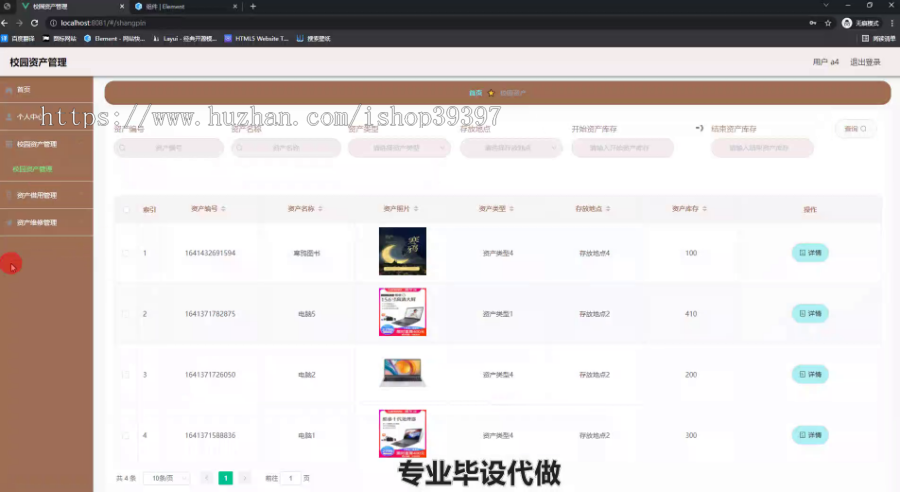Open the saved password key icon
900x492 pixels.
[813, 23]
